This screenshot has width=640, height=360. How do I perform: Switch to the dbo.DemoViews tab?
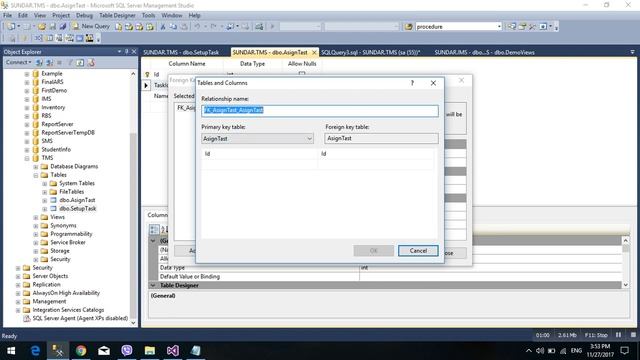484,52
